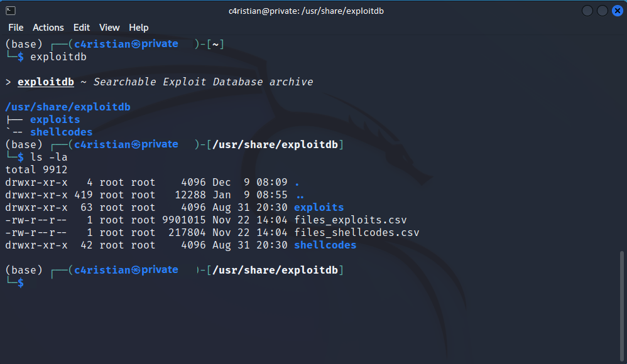Click the shellcodes directory in ls output
Screen dimensions: 627x364
click(325, 245)
